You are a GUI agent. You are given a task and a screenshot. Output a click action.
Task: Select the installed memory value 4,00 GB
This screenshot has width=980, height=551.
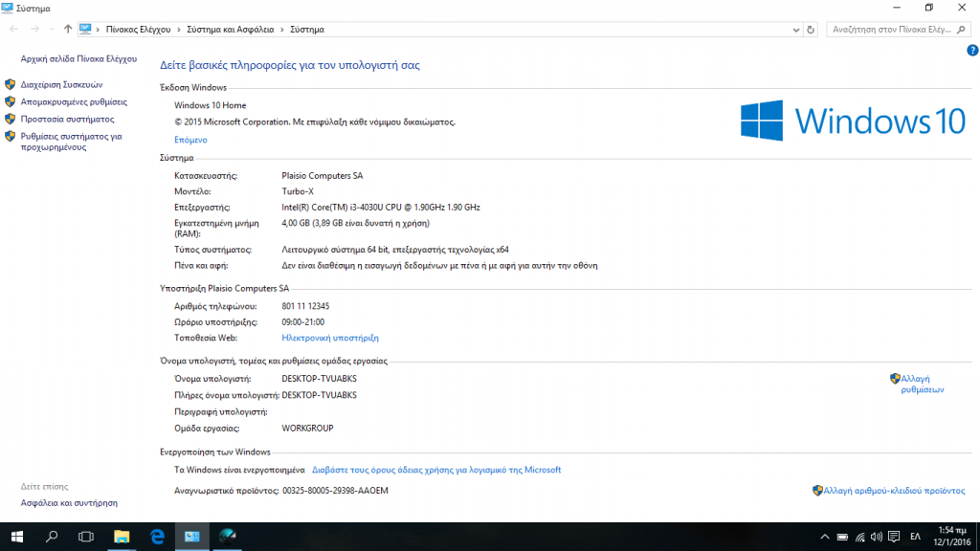coord(356,223)
